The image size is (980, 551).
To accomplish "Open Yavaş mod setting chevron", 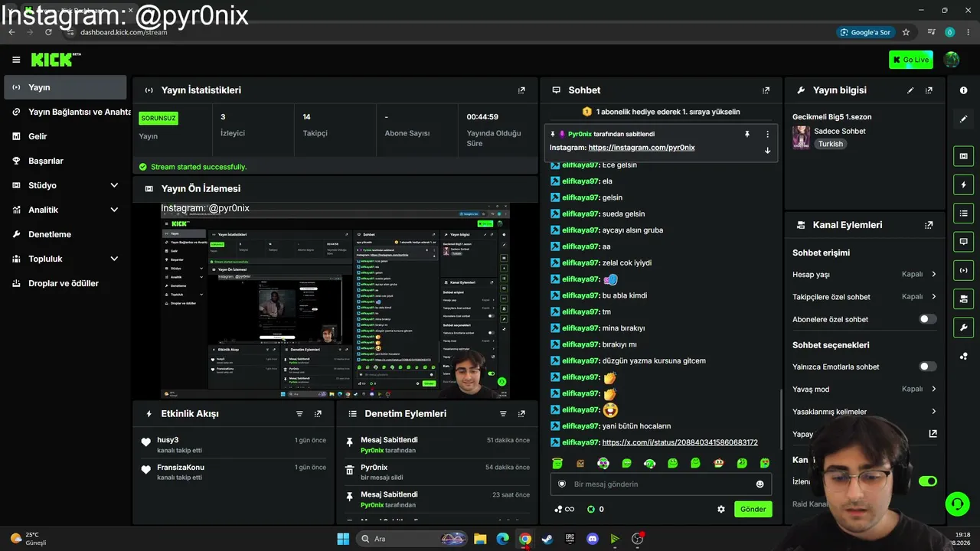I will tap(934, 389).
